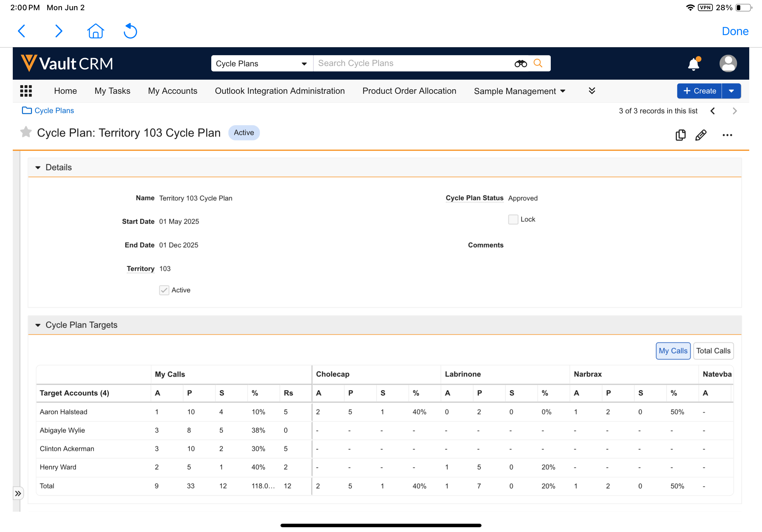This screenshot has width=762, height=532.
Task: Click the Cycle Plans breadcrumb link
Action: click(x=54, y=110)
